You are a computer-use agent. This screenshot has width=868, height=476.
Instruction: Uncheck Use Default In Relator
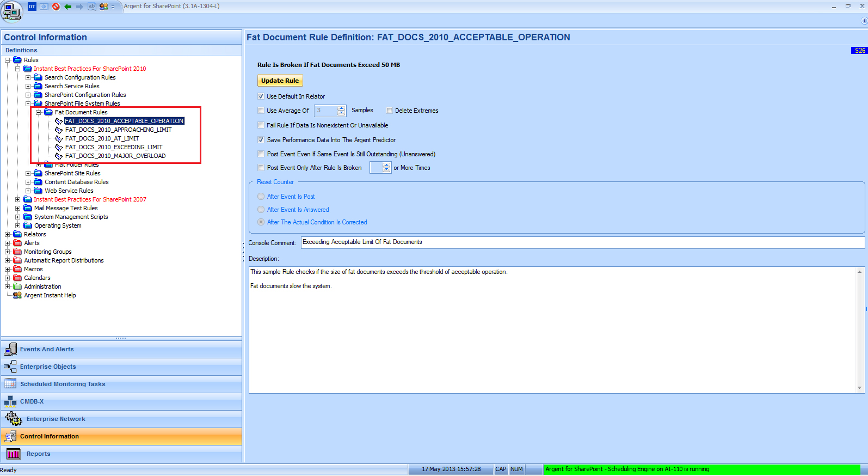pos(261,96)
